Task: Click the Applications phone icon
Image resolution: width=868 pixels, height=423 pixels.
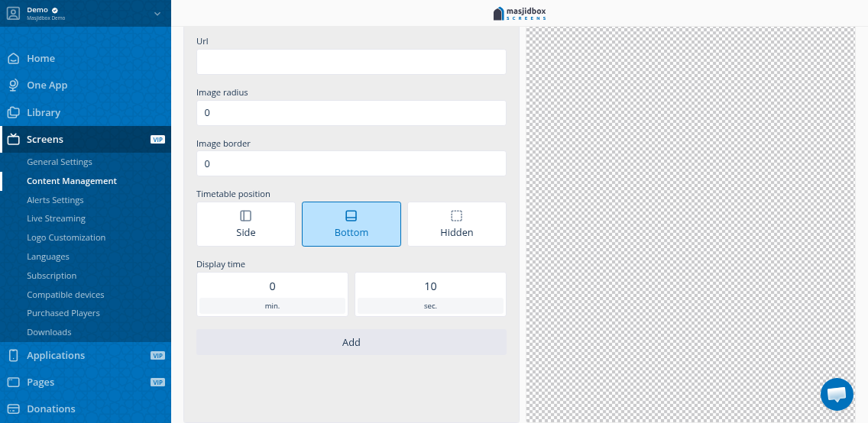Action: pyautogui.click(x=13, y=355)
